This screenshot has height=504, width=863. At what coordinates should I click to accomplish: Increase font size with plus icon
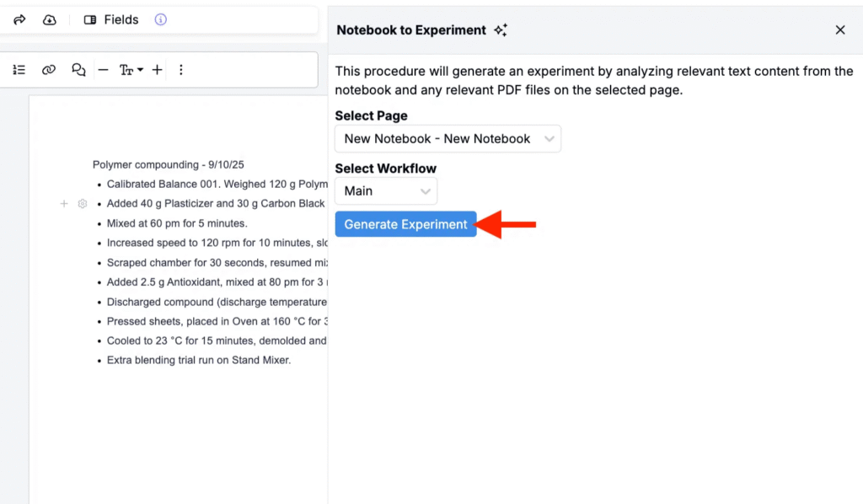tap(157, 70)
